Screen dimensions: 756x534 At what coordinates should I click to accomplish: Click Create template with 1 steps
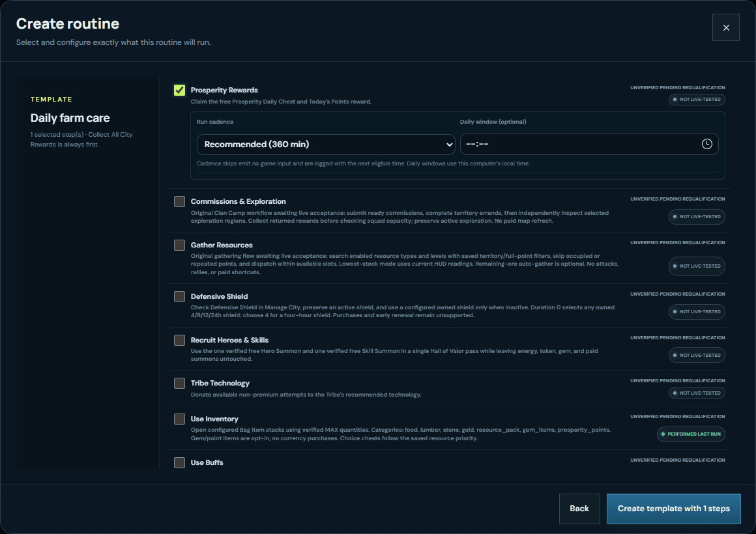673,509
